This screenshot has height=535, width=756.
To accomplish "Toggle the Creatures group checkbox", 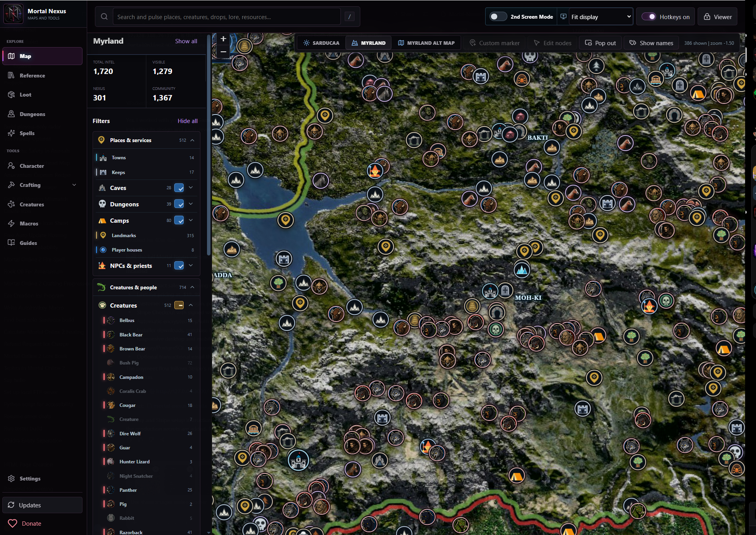I will click(179, 305).
